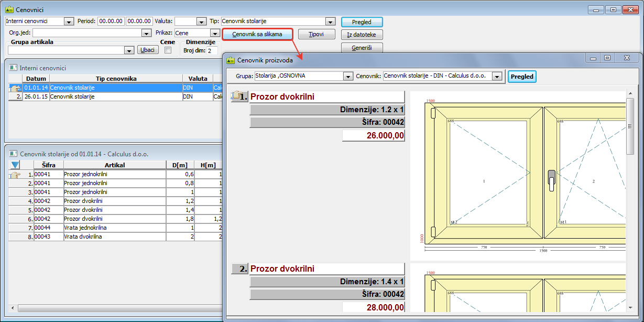Screen dimensions: 644x322
Task: Click the blue filter triangle in the grid header
Action: (15, 165)
